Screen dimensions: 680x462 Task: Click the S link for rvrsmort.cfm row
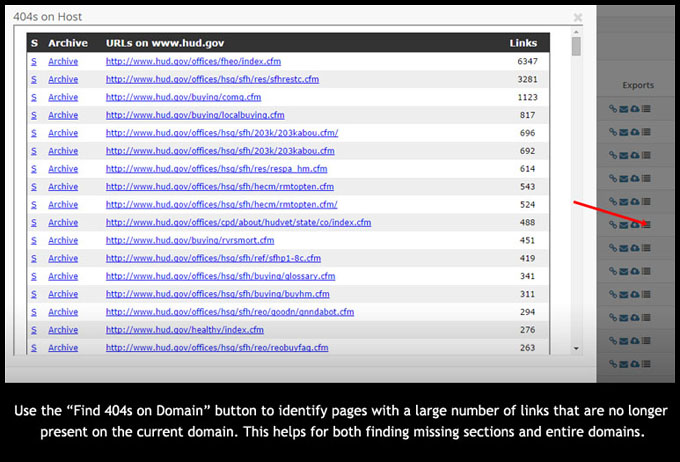tap(33, 241)
